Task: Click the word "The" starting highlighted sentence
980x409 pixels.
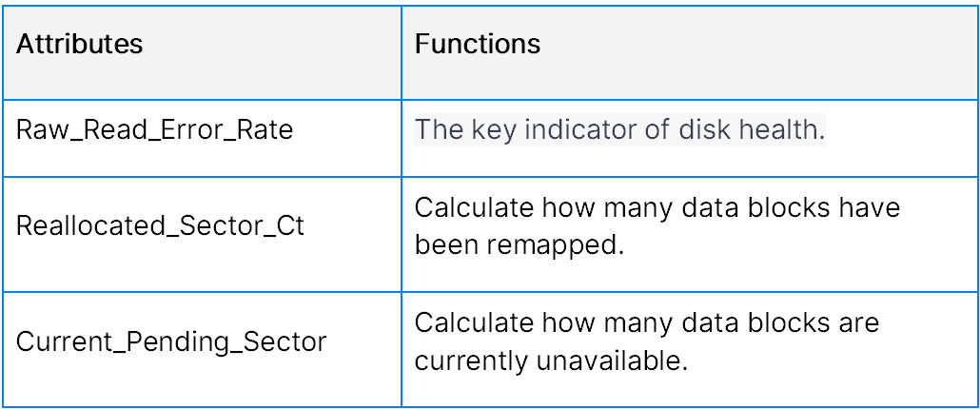Action: tap(438, 129)
